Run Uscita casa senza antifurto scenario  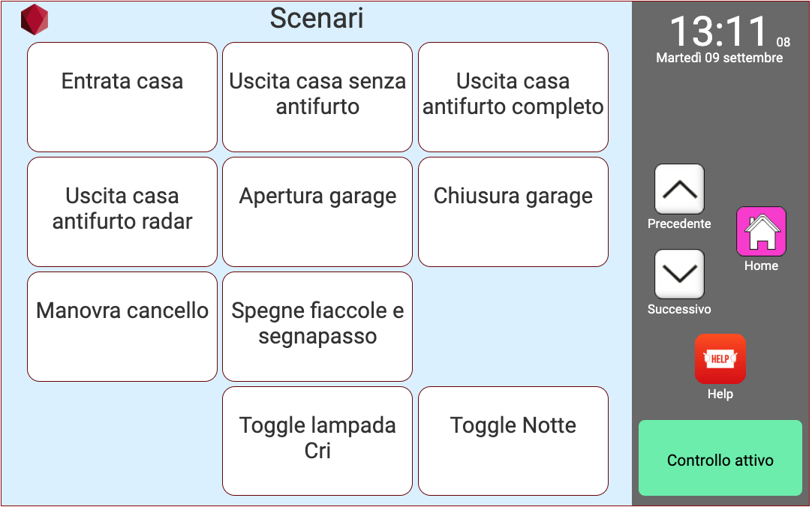[x=317, y=97]
